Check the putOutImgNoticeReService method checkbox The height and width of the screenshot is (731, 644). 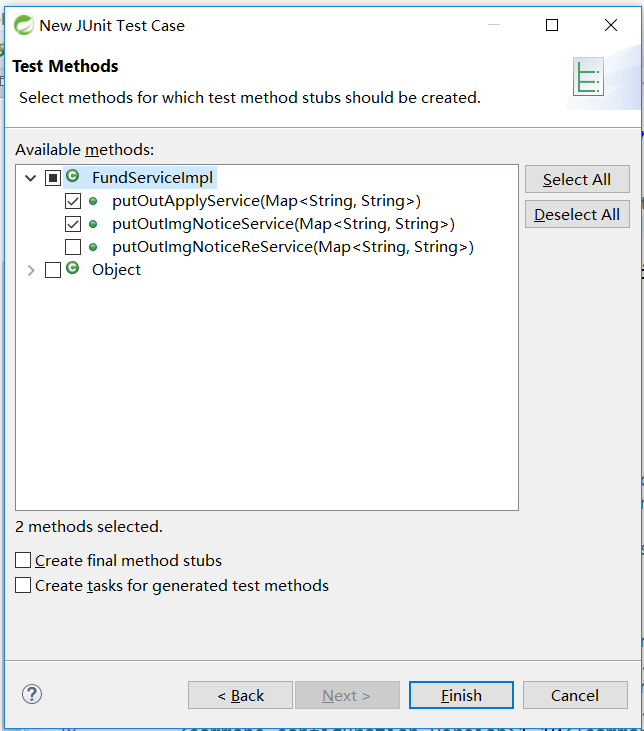click(x=73, y=247)
